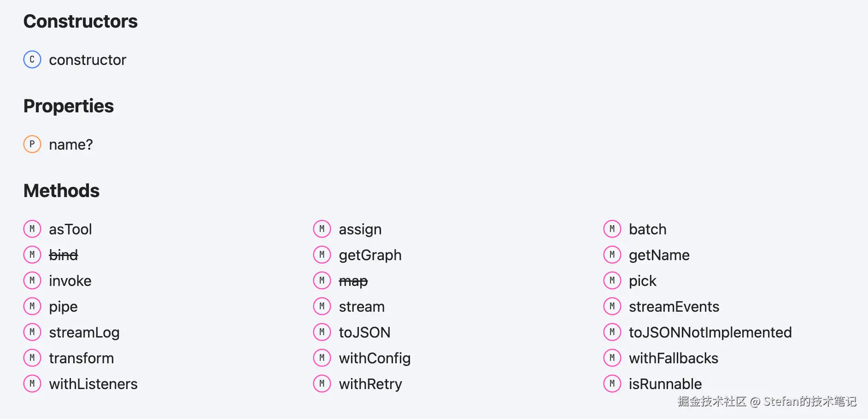Click the M icon beside getGraph
The image size is (868, 419).
322,255
